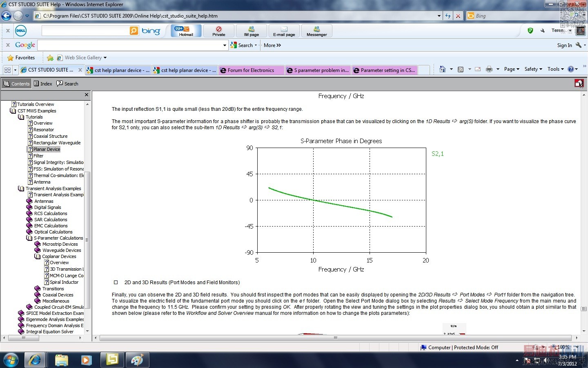588x368 pixels.
Task: Click the Google toolbar search field
Action: pos(130,45)
